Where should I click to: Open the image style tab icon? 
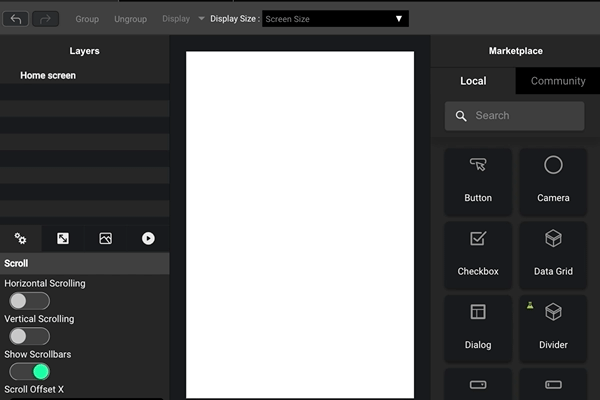click(106, 238)
